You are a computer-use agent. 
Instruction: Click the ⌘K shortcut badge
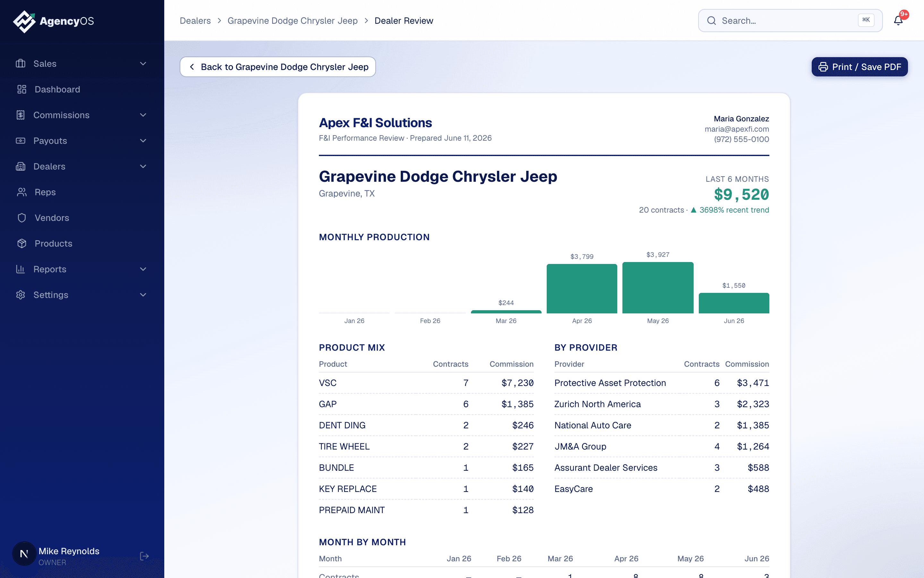coord(866,20)
